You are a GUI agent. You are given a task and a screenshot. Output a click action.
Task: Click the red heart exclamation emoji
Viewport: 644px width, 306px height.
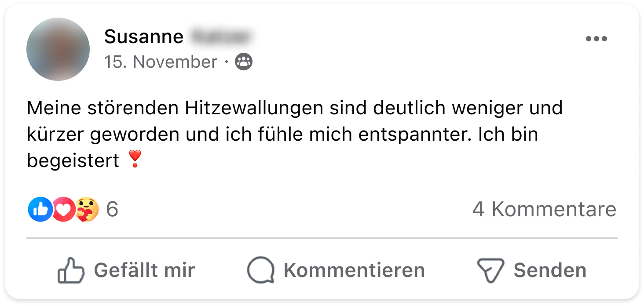pos(135,159)
